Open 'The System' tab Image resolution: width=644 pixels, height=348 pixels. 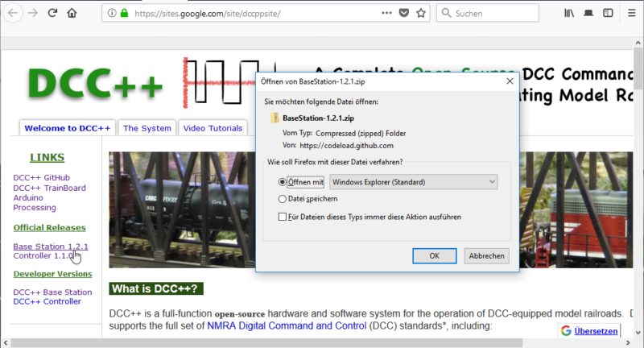tap(147, 128)
